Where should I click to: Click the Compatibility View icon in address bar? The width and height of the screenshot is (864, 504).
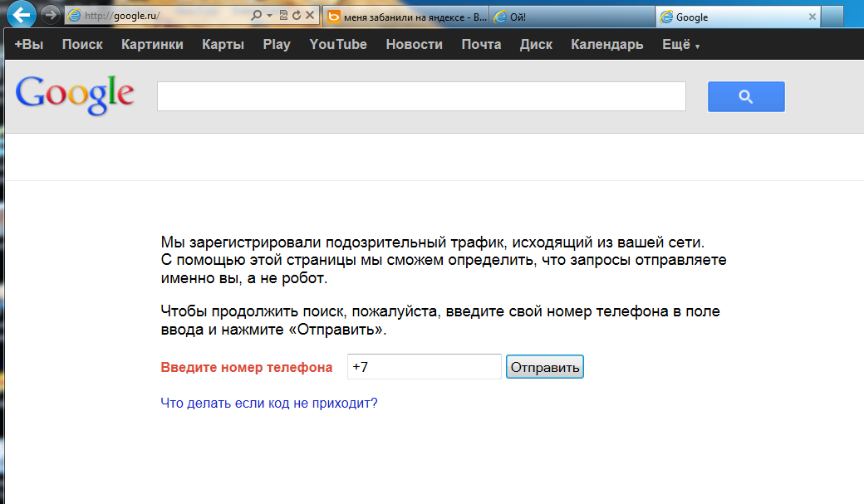283,16
